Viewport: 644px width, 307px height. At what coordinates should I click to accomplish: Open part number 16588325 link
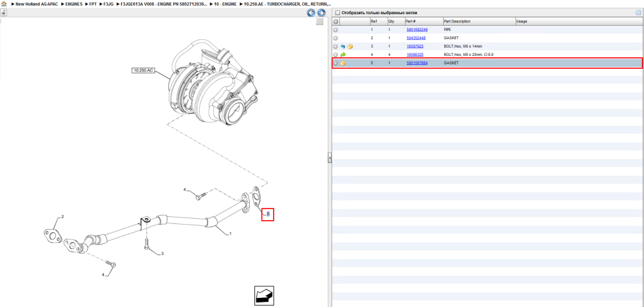pos(415,55)
